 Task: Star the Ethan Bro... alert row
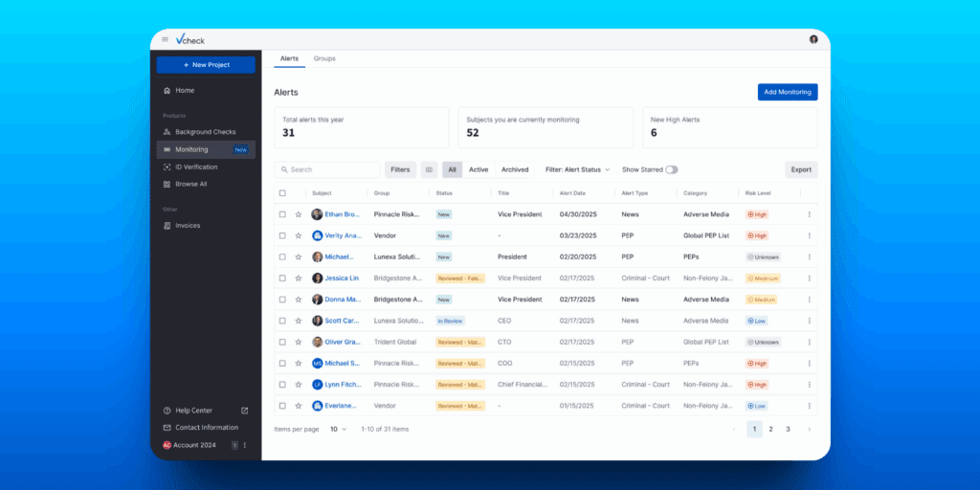click(298, 214)
